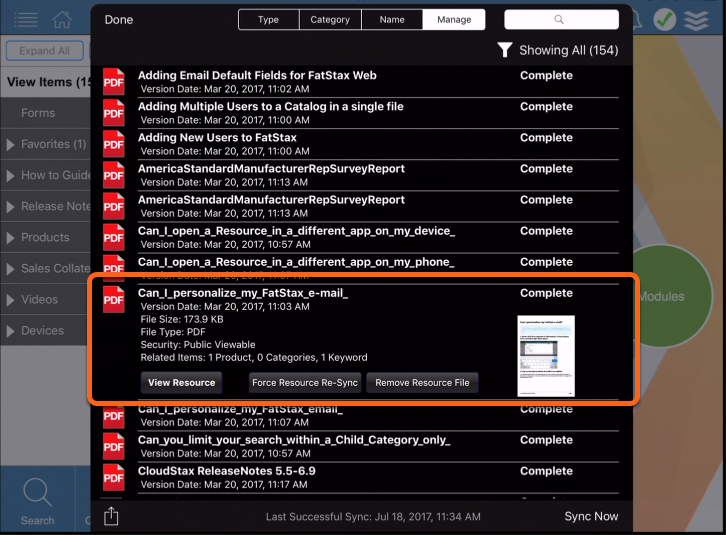The image size is (726, 535).
Task: Collapse 'Can_I_personalize_my_FatStax_e-mail_' row title
Action: 243,293
